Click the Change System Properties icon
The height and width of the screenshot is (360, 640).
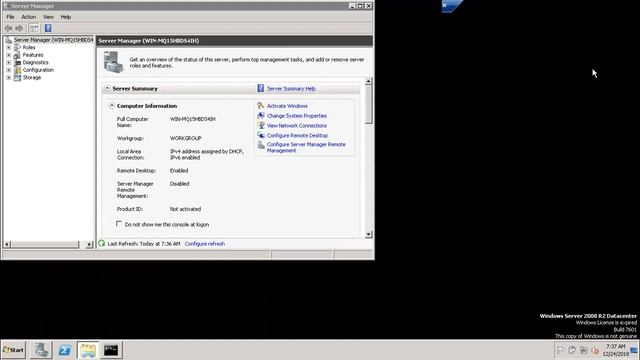pos(261,116)
